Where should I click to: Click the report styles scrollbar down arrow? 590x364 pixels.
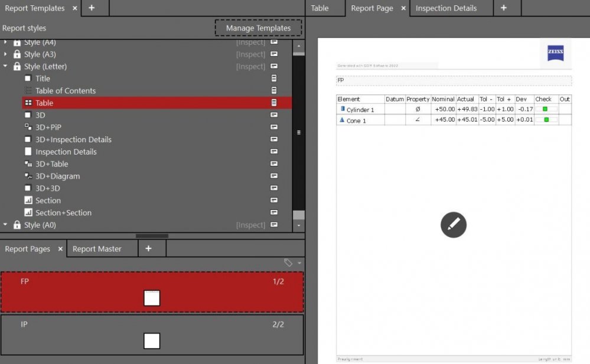299,225
